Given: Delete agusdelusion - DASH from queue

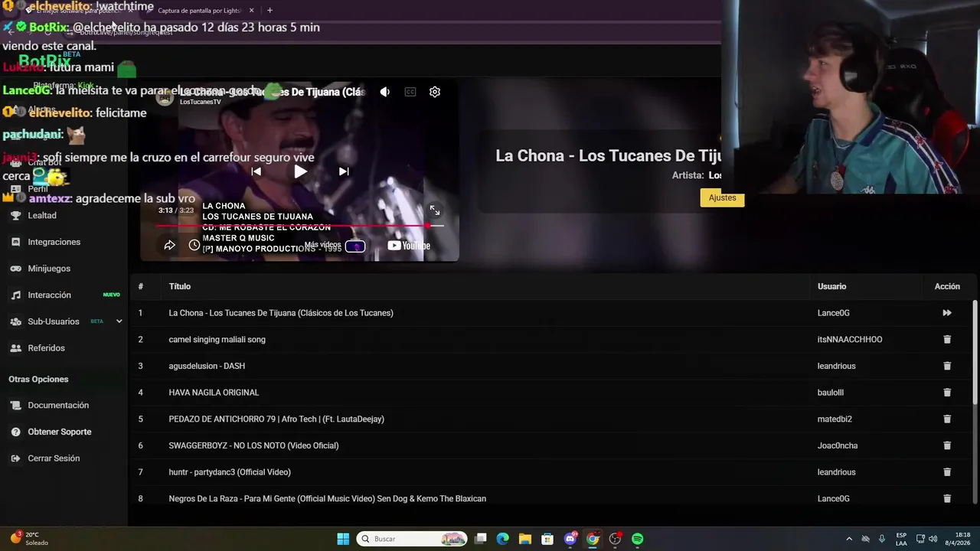Looking at the screenshot, I should tap(947, 366).
